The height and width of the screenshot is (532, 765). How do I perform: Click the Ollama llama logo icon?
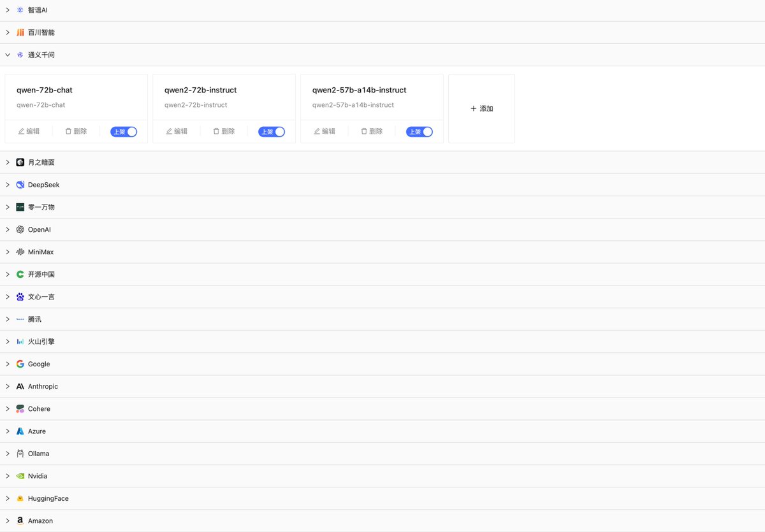pos(20,454)
